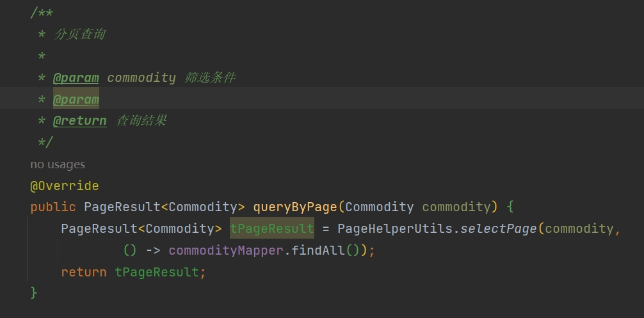Click the lambda arrow '->' expression
The width and height of the screenshot is (644, 318).
[153, 250]
